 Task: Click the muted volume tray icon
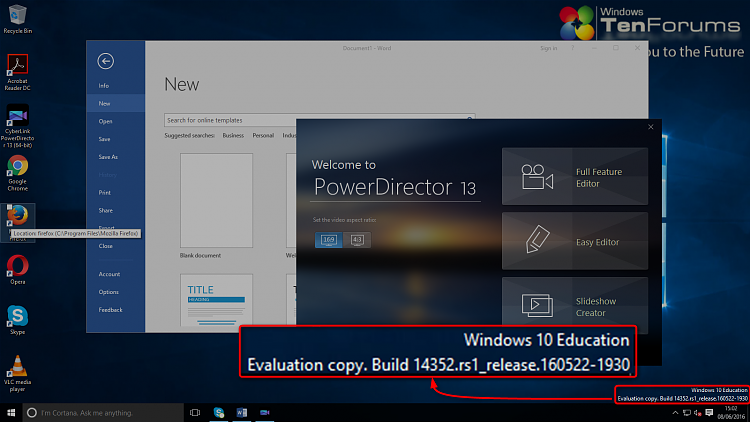point(697,412)
